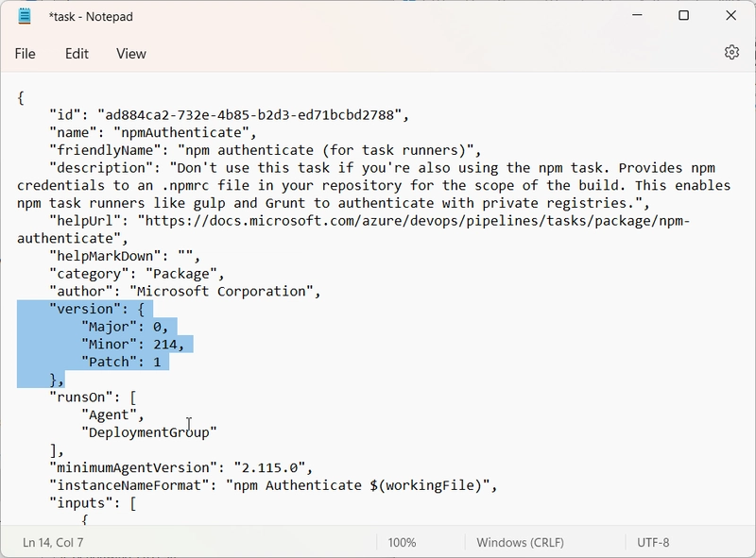Viewport: 756px width, 558px height.
Task: Minimize the Notepad window
Action: 637,15
